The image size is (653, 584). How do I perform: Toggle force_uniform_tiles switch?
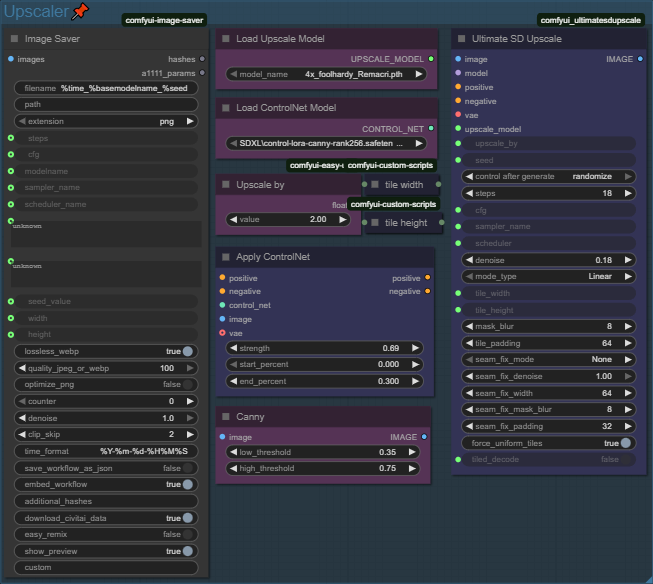coord(626,443)
